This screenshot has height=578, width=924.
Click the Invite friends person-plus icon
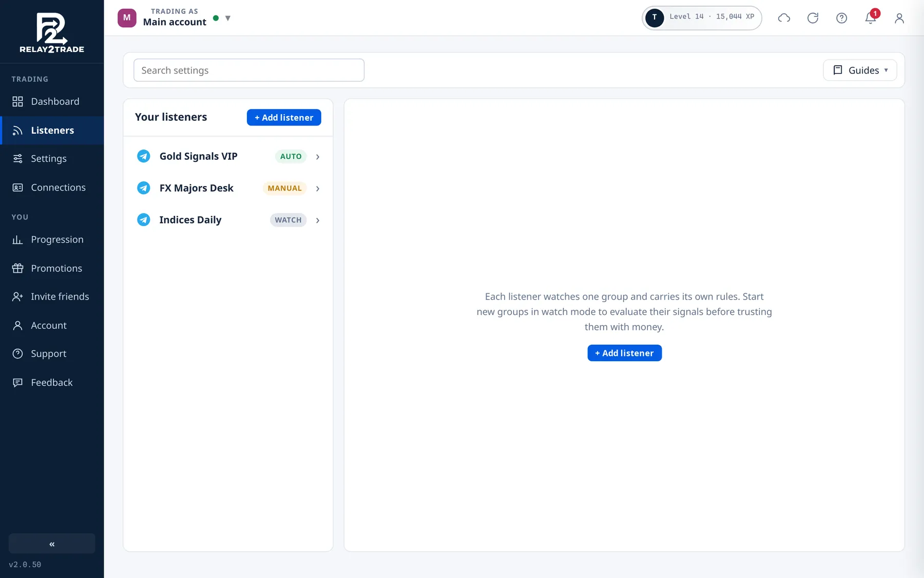pyautogui.click(x=17, y=296)
